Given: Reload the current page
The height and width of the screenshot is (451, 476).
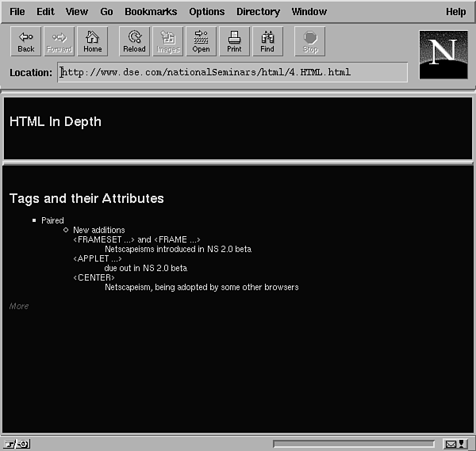Looking at the screenshot, I should [134, 42].
